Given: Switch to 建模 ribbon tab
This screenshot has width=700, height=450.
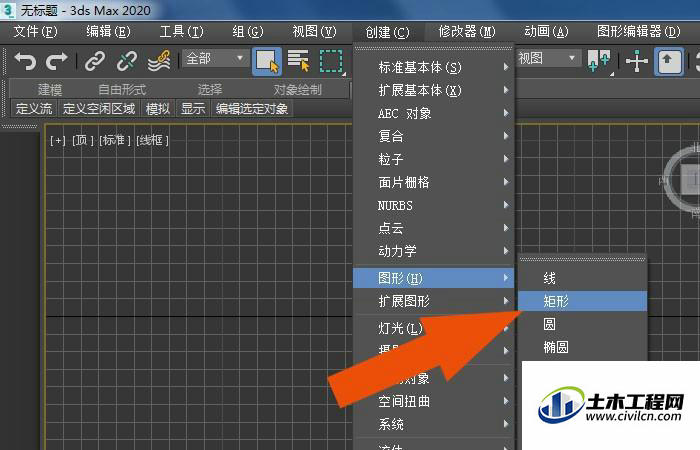Looking at the screenshot, I should 50,90.
